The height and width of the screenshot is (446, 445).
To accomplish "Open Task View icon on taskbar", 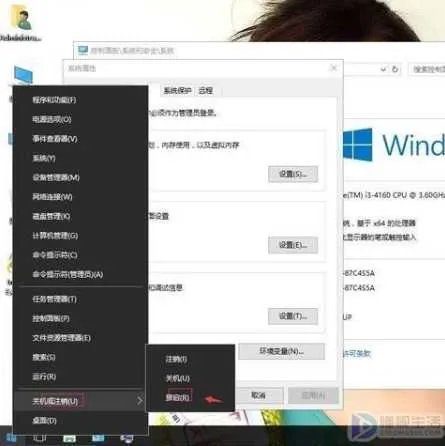I will 39,437.
